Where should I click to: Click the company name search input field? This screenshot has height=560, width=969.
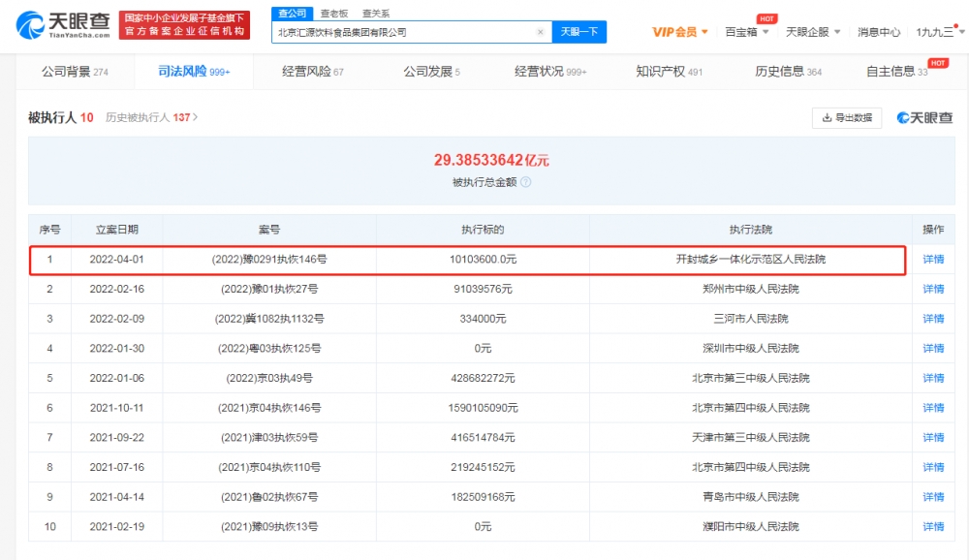[402, 32]
